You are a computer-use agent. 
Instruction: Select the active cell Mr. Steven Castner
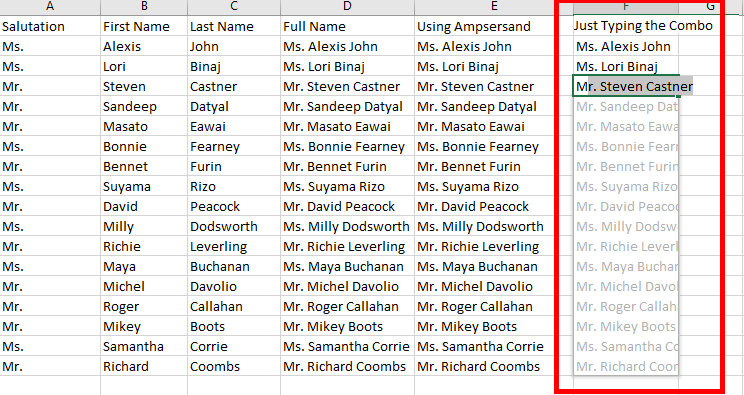pos(626,86)
